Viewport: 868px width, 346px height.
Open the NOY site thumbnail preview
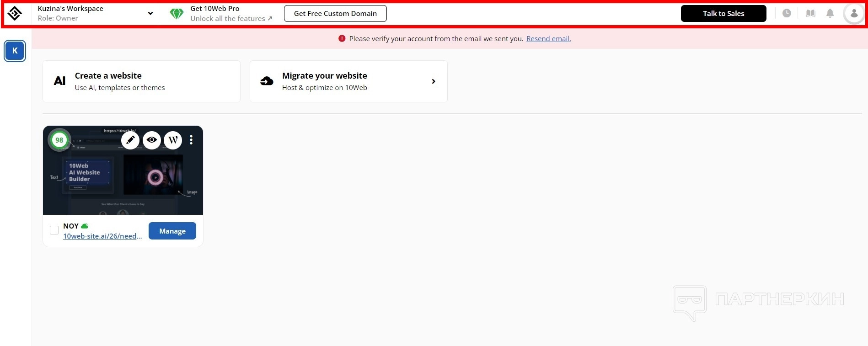tap(123, 170)
